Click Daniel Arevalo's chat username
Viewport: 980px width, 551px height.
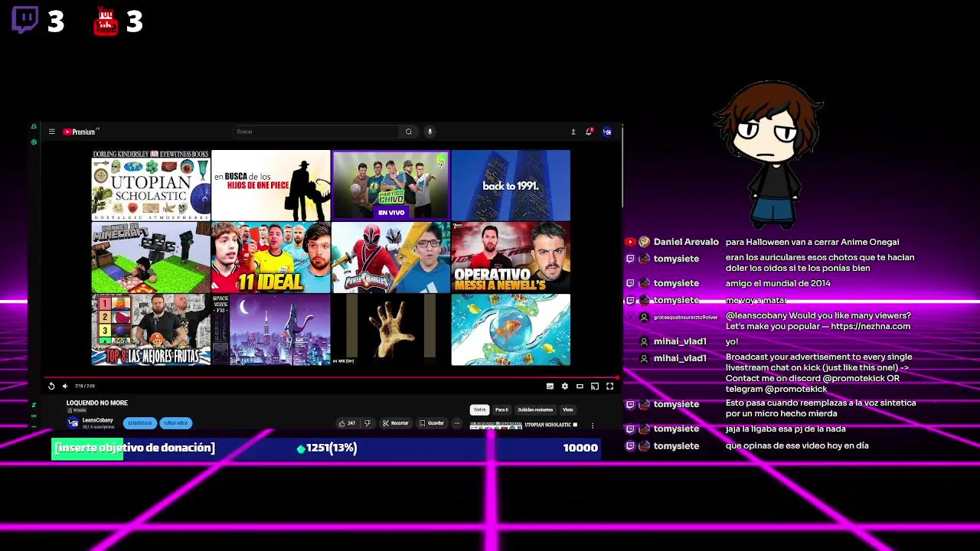point(686,242)
